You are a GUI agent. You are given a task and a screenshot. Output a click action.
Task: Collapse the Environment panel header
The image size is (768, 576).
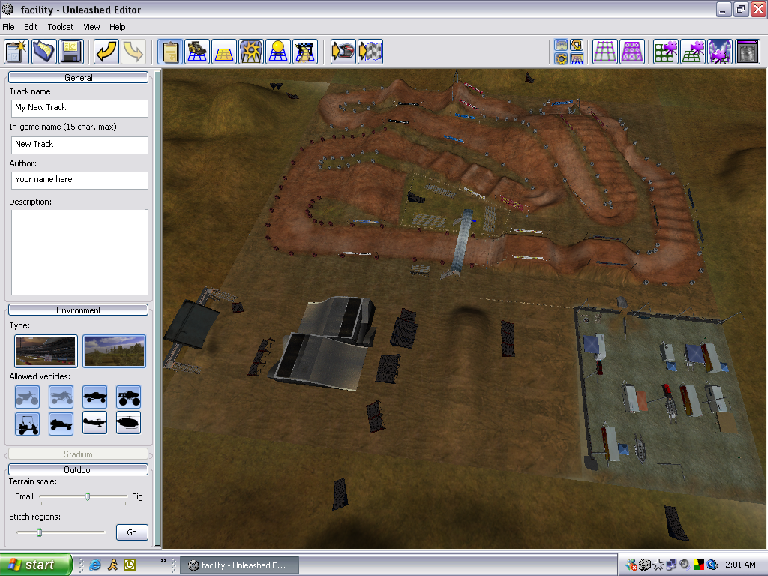78,310
